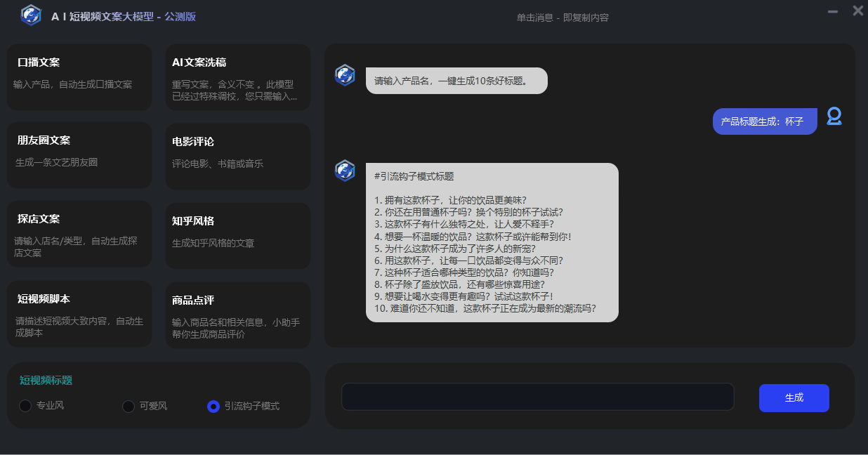Open the 朋友圈文案 generator
The width and height of the screenshot is (868, 455).
click(x=79, y=155)
